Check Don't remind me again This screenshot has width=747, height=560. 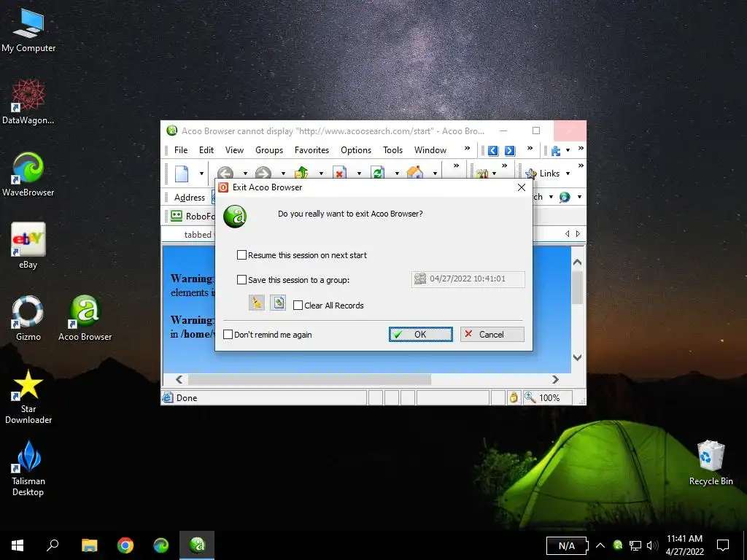pos(228,334)
